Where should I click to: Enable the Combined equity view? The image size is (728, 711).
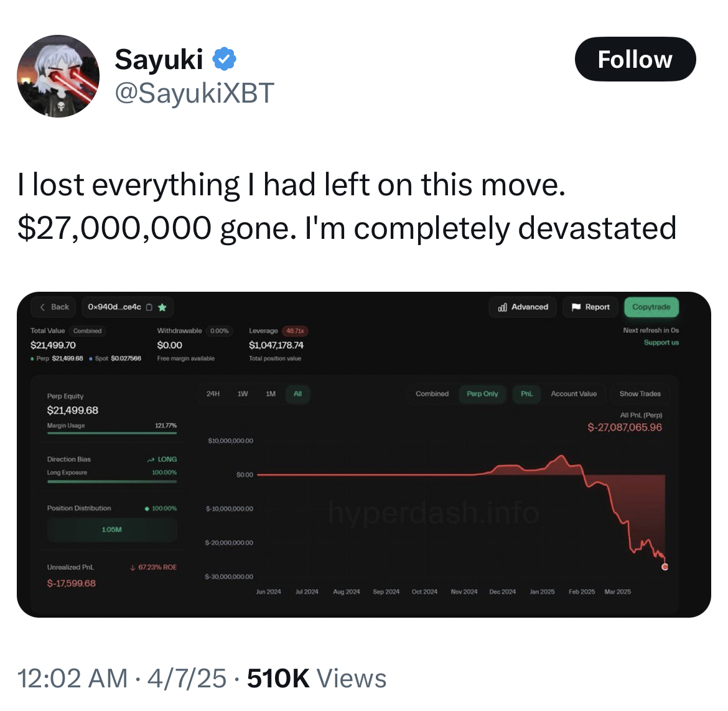coord(432,394)
